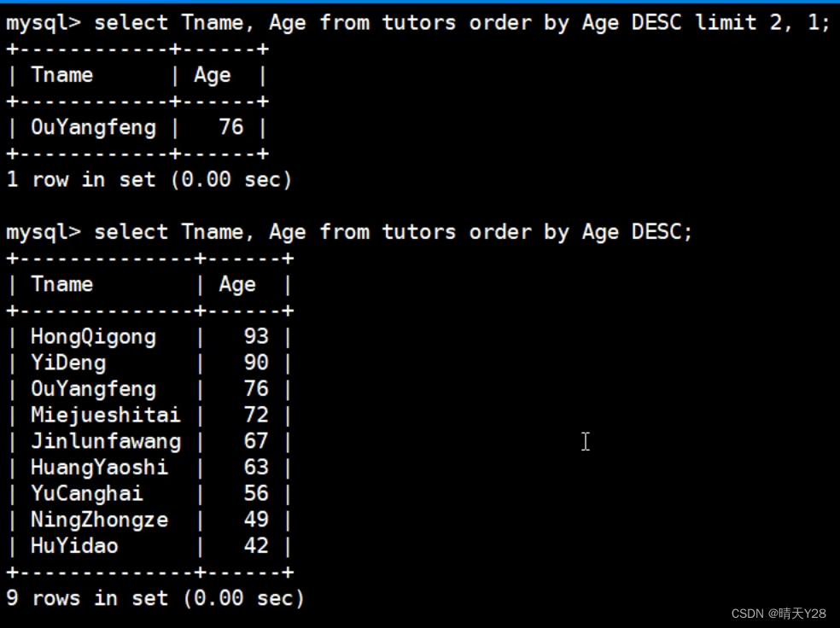This screenshot has width=840, height=628.
Task: Click the value 76 in the first result table
Action: [x=231, y=127]
